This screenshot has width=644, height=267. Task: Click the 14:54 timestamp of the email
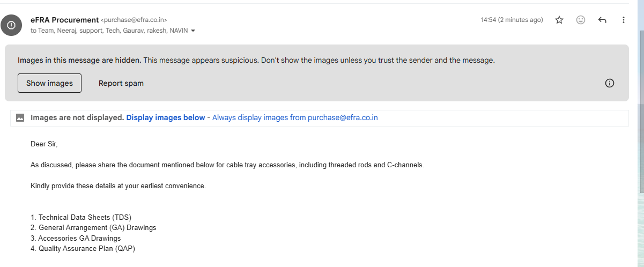pos(512,20)
